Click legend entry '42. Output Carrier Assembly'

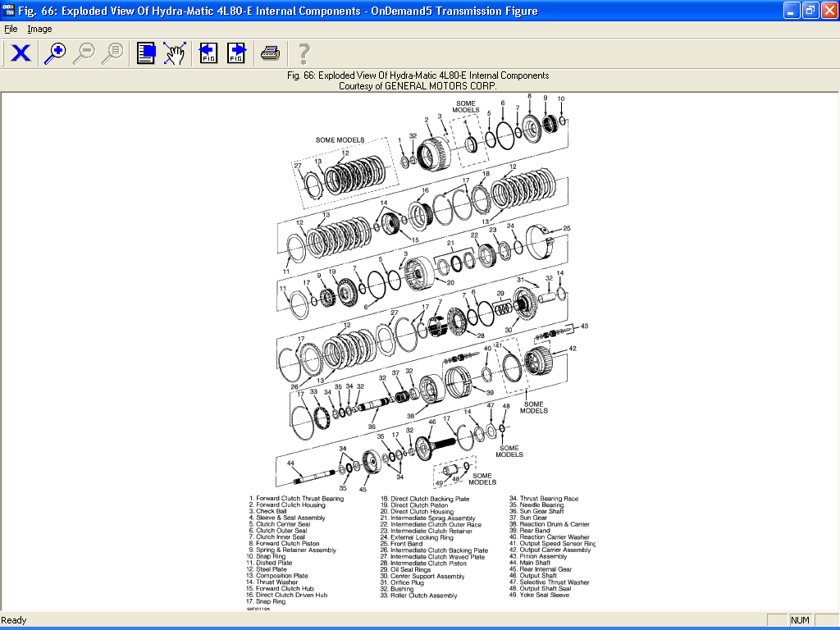[550, 550]
